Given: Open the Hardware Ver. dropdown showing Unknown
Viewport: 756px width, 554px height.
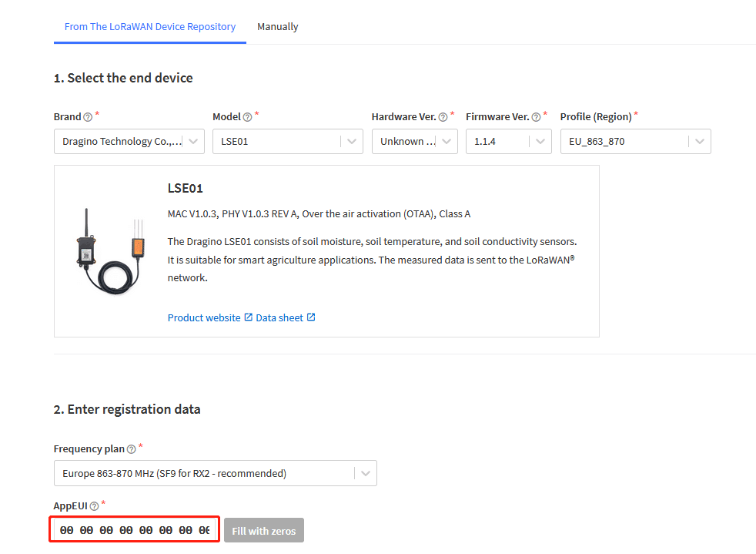Looking at the screenshot, I should point(415,142).
